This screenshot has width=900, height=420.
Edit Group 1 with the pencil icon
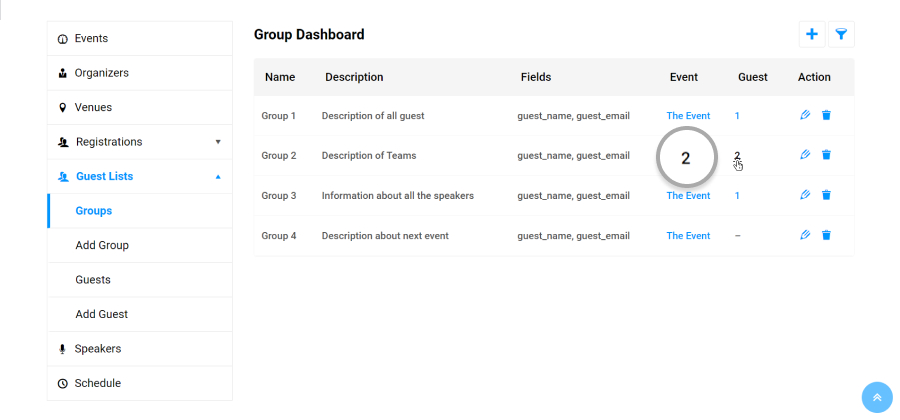[805, 115]
